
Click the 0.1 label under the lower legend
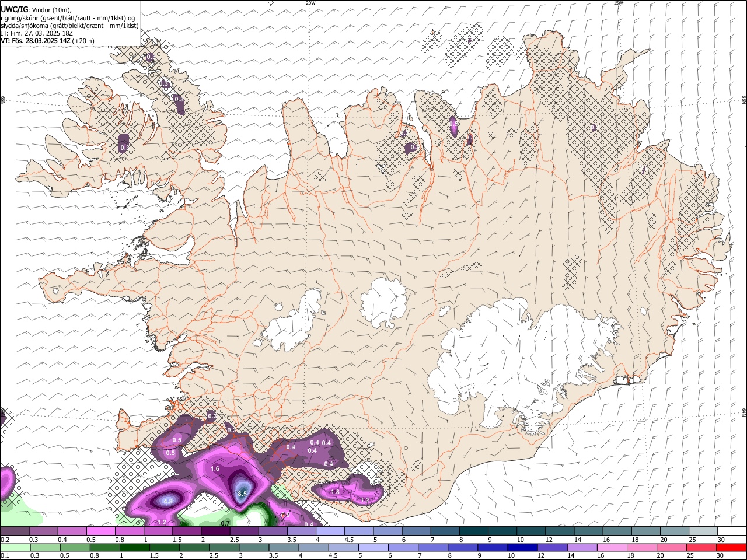(x=5, y=556)
